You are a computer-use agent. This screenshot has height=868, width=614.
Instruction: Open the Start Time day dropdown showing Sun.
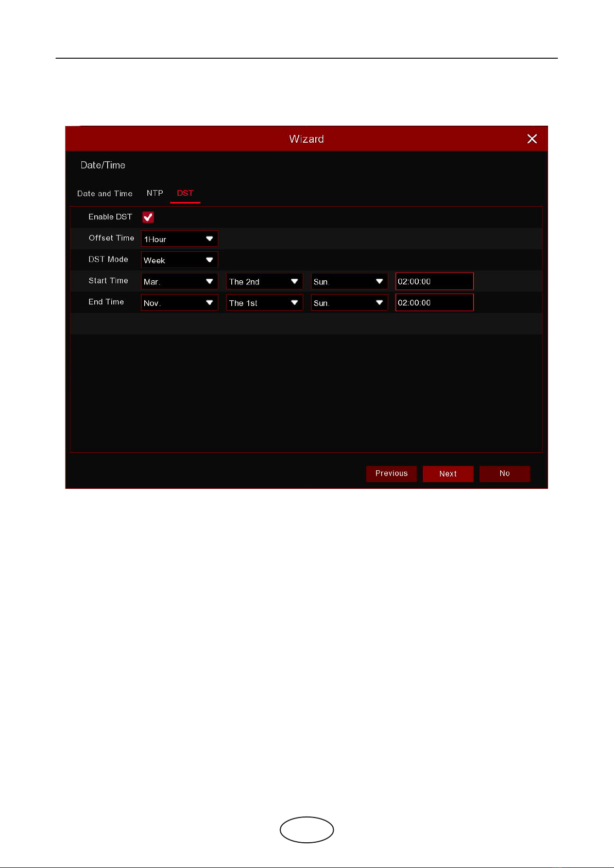(x=350, y=281)
